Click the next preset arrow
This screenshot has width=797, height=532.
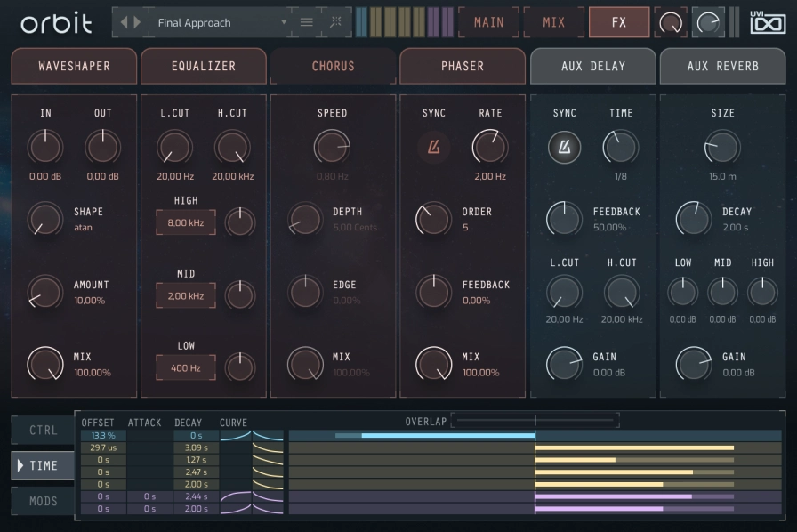137,22
